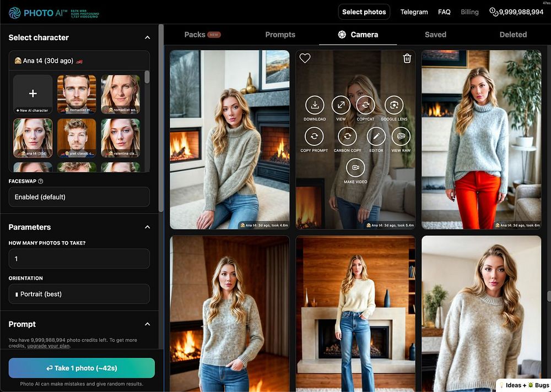Switch to the Packs tab

pos(202,35)
